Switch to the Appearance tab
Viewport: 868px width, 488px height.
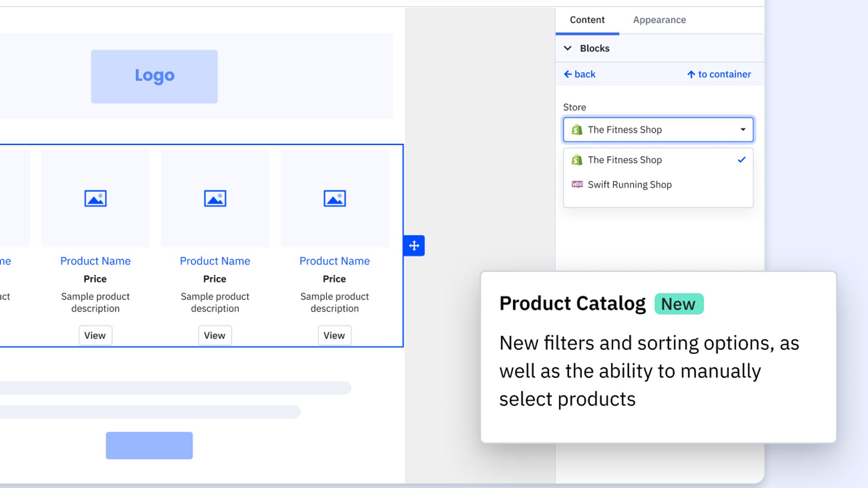click(x=659, y=20)
